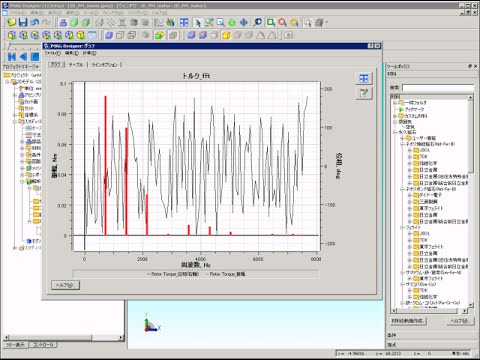The height and width of the screenshot is (360, 480).
Task: Select the コントロール tab at bottom left
Action: pos(43,345)
